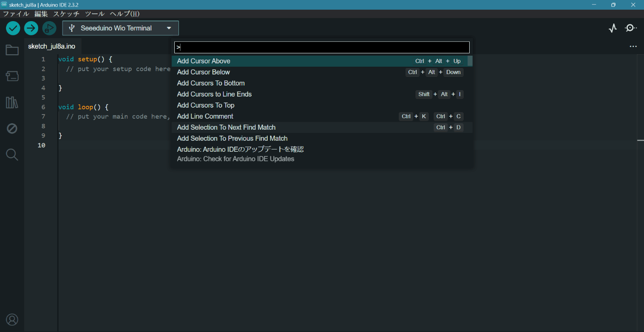
Task: Click the command palette list scrollbar
Action: (470, 61)
